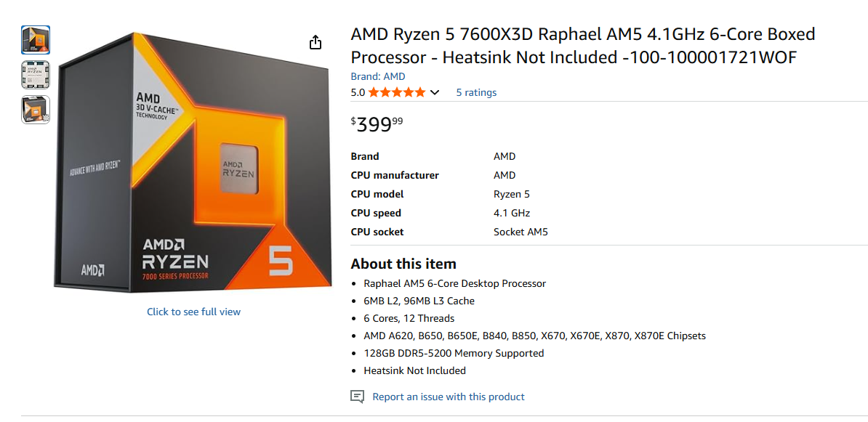The width and height of the screenshot is (868, 422).
Task: Click the CPU socket spec value Socket AM5
Action: pos(520,232)
